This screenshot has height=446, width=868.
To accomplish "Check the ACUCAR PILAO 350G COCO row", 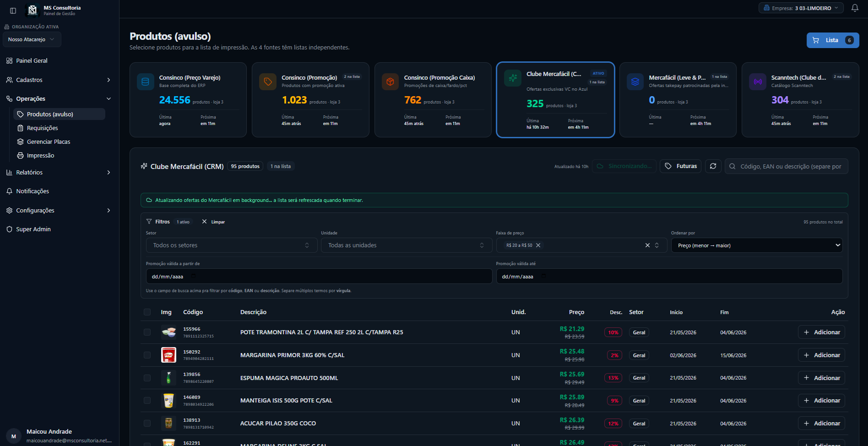I will (147, 424).
